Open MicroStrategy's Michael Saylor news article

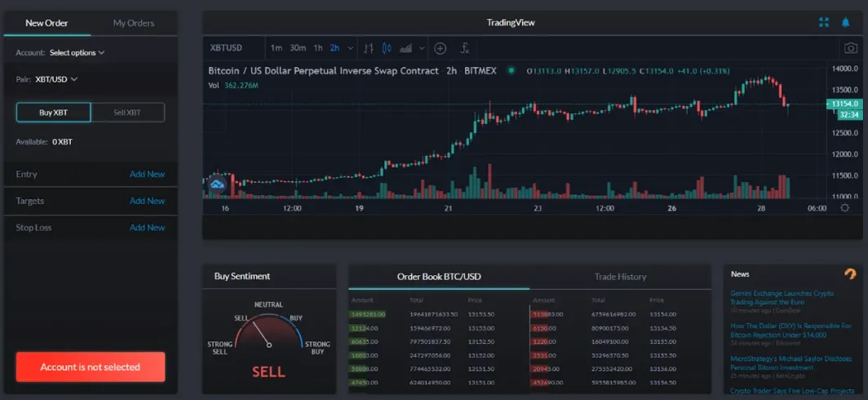[x=790, y=363]
